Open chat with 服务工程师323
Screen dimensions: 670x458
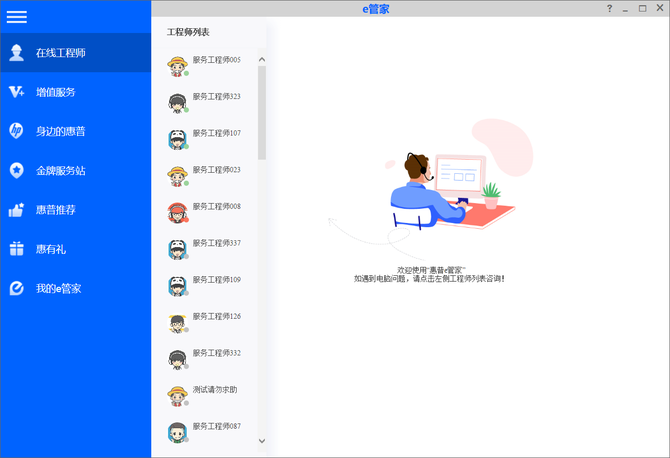[x=216, y=97]
